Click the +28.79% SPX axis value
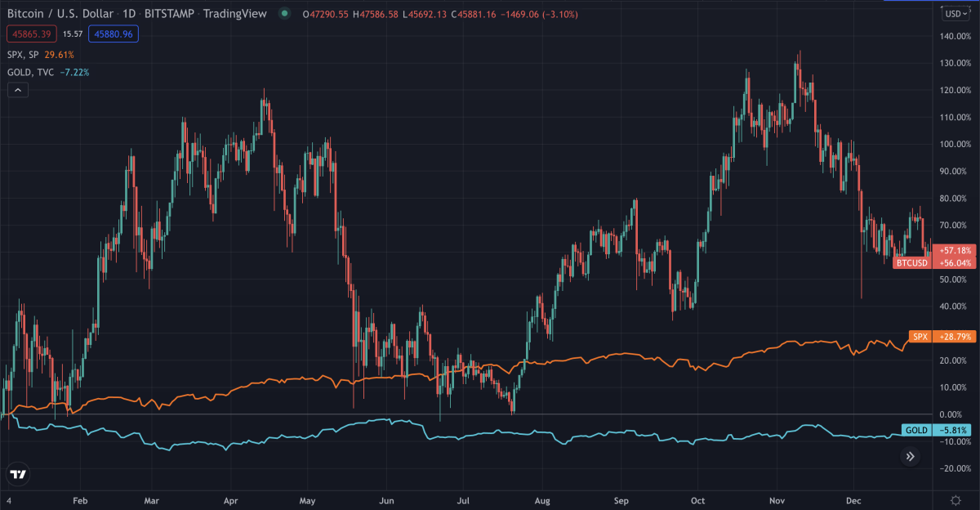 click(954, 337)
